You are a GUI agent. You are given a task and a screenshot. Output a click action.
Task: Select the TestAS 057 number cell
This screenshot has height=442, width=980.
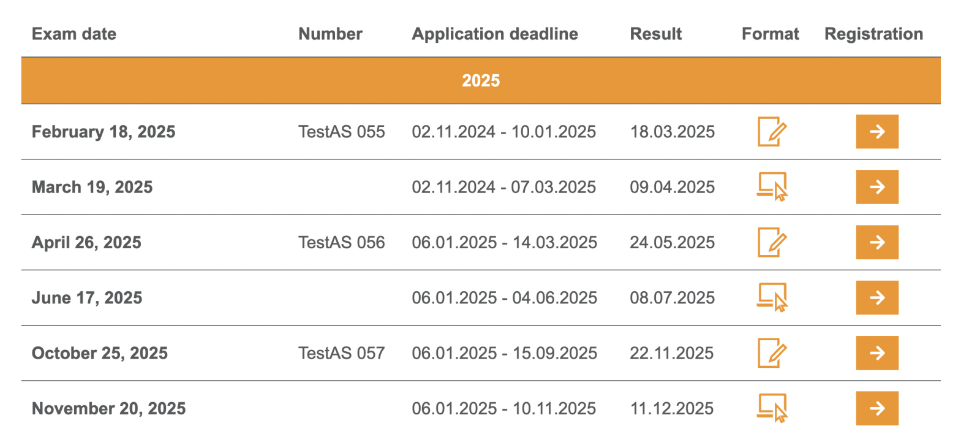342,353
